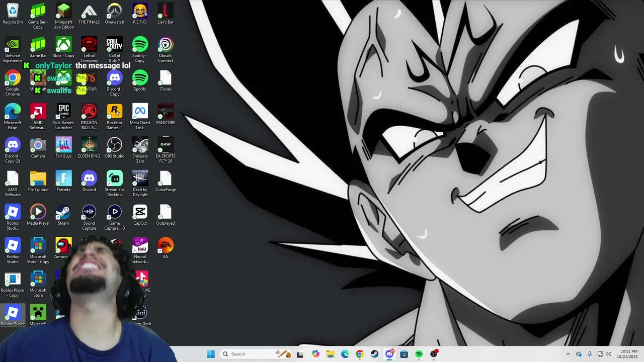Open the volume tray control
This screenshot has height=362, width=644.
pos(608,354)
